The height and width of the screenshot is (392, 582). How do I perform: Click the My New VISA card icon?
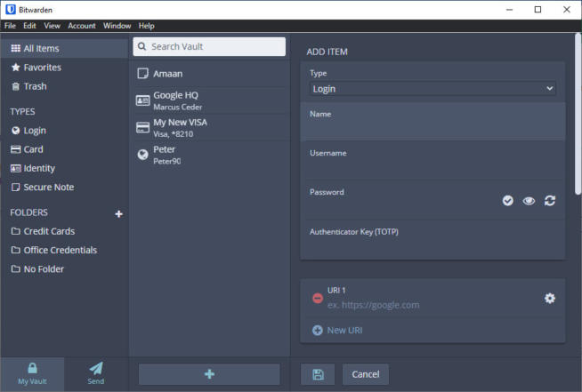(x=143, y=128)
